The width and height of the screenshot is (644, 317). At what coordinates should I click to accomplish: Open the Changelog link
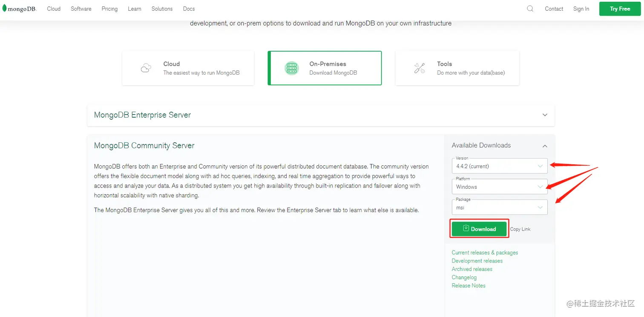point(464,277)
